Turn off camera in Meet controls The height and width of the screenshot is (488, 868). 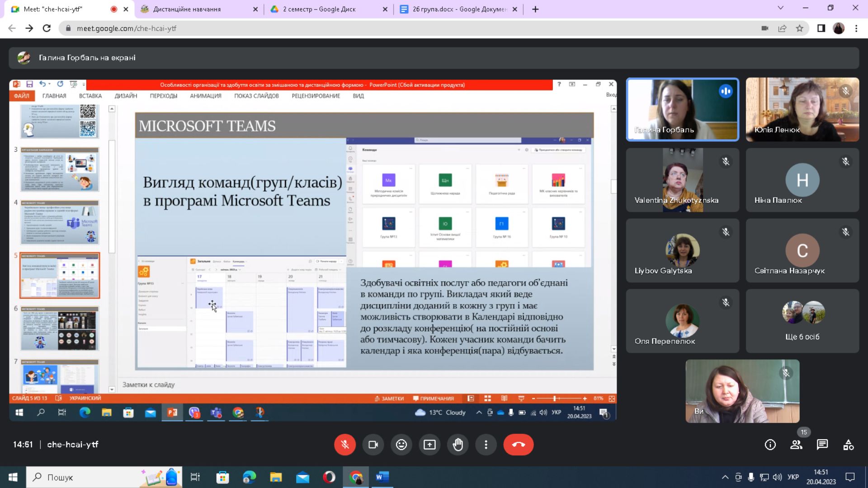tap(373, 445)
